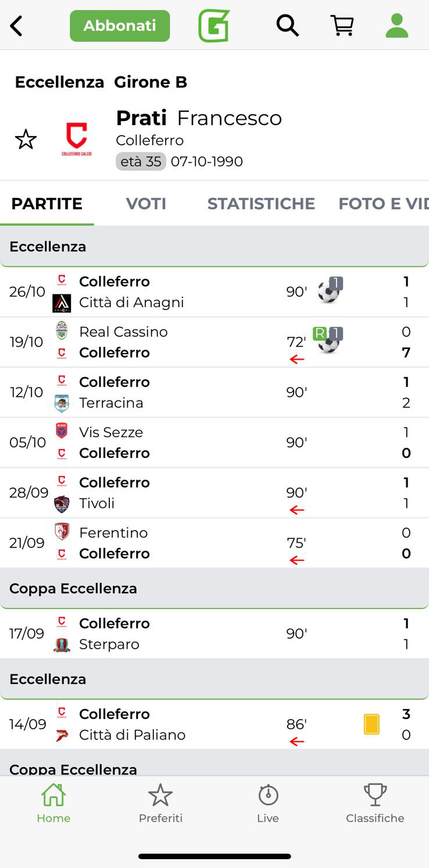Screen dimensions: 429x868
Task: Open Colleferro vs Città di Anagni match
Action: pyautogui.click(x=174, y=292)
